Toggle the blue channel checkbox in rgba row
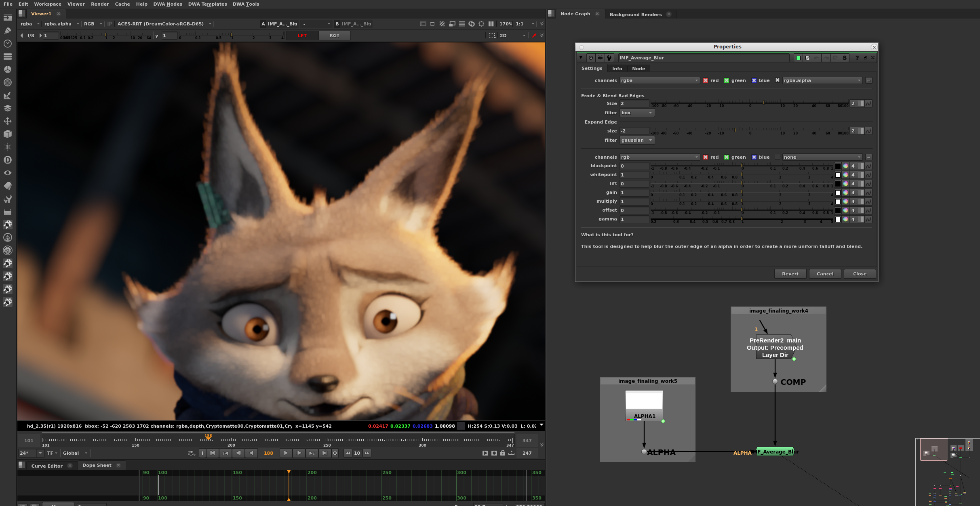Screen dimensions: 980x506 point(754,80)
